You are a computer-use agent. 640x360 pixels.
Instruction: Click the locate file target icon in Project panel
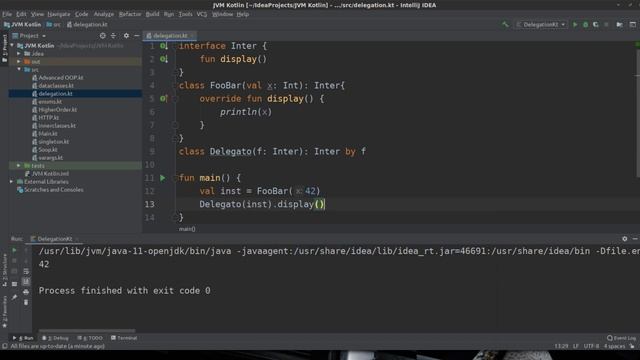click(x=102, y=36)
